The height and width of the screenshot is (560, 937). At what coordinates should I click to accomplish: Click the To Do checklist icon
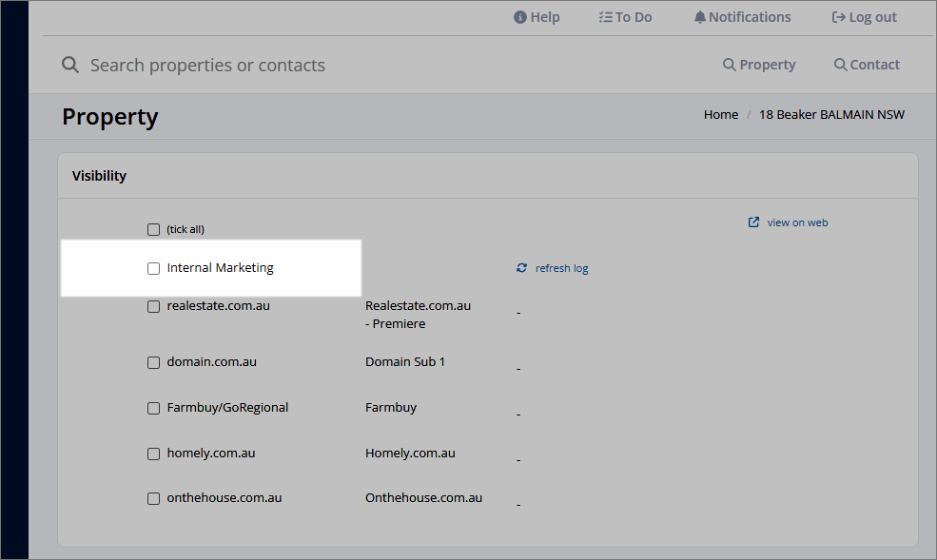[x=605, y=17]
